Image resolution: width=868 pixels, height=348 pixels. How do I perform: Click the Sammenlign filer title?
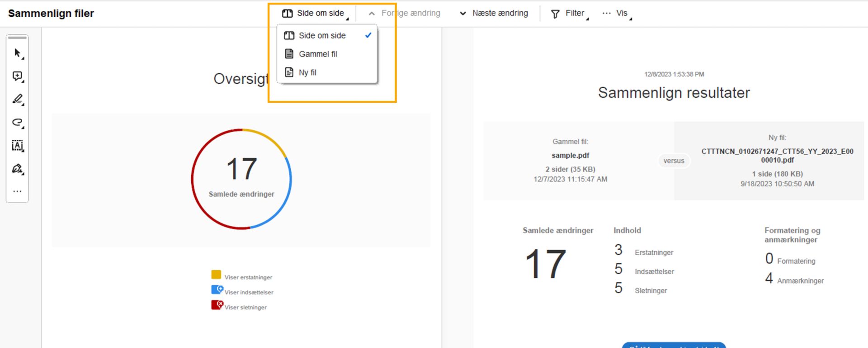[x=51, y=14]
